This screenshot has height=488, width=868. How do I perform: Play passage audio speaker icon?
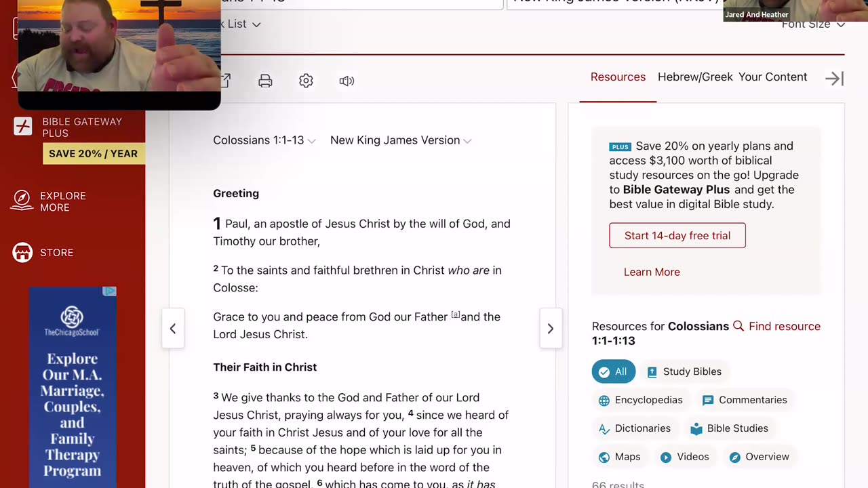pyautogui.click(x=347, y=81)
